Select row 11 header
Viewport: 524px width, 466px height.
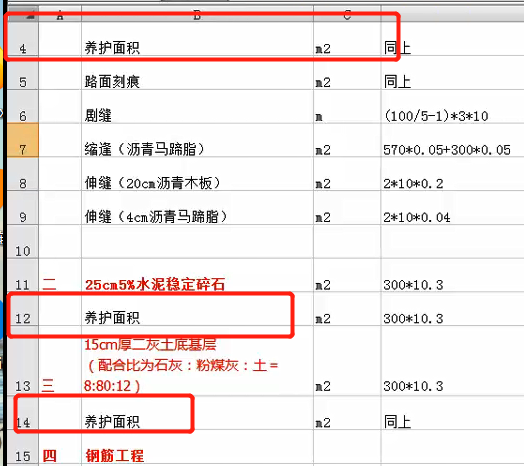(x=22, y=275)
